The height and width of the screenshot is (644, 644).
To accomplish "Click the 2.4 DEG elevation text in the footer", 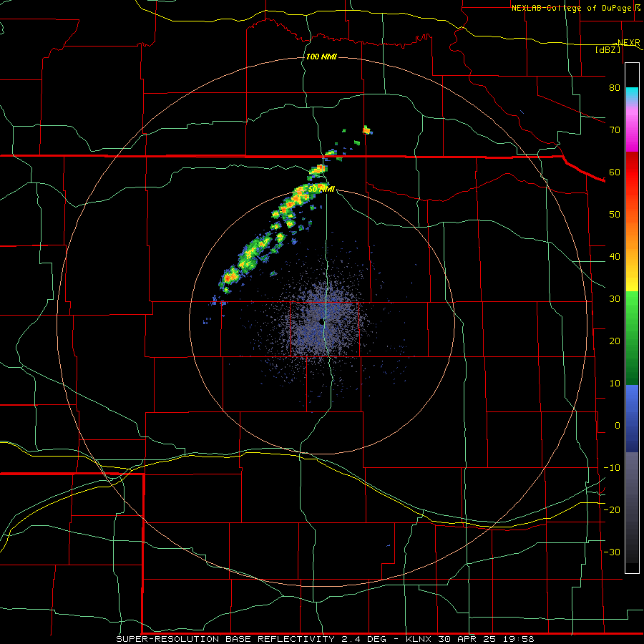I will [x=364, y=639].
